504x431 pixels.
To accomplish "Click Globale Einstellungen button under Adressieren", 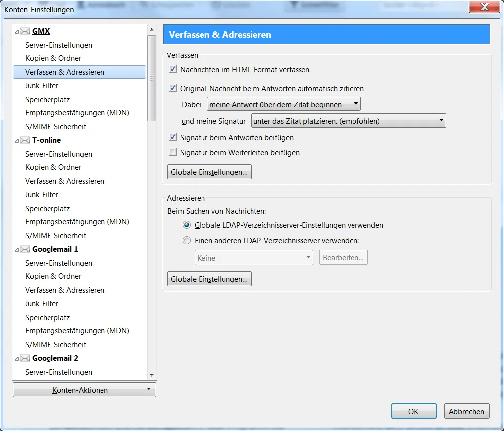I will pyautogui.click(x=209, y=279).
